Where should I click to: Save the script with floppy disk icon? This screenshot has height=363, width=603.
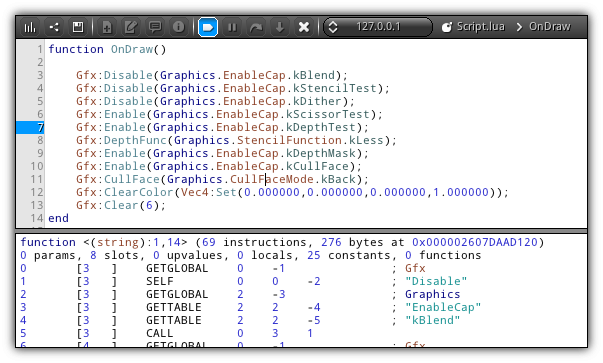(78, 27)
